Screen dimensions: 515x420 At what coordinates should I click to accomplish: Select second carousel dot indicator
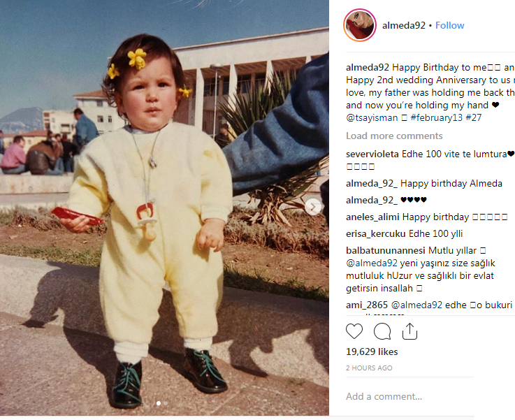coord(166,403)
